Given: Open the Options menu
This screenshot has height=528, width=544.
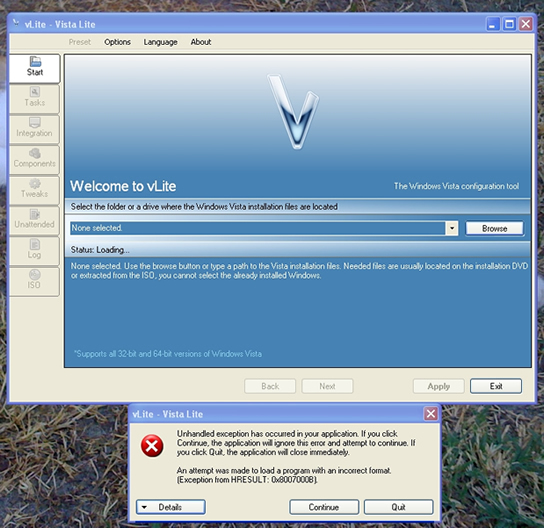Looking at the screenshot, I should pyautogui.click(x=117, y=42).
